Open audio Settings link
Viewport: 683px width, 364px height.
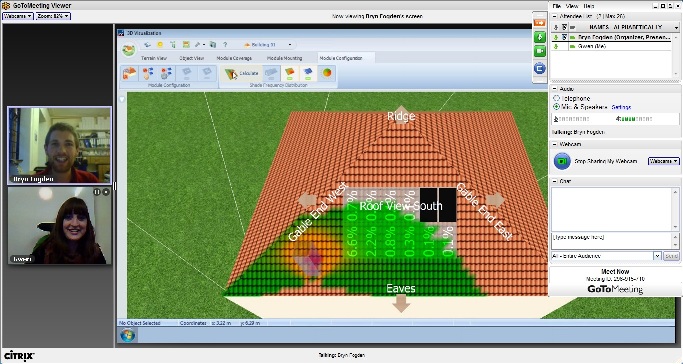[621, 107]
